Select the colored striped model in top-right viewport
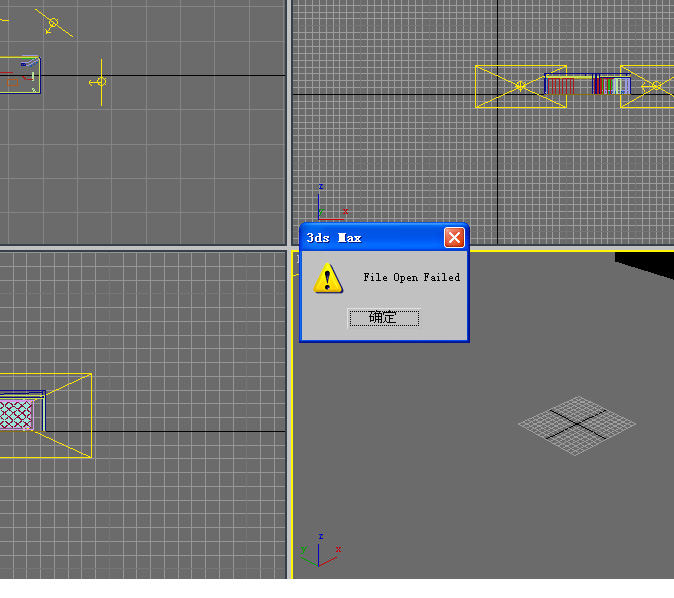The width and height of the screenshot is (674, 598). (x=587, y=84)
